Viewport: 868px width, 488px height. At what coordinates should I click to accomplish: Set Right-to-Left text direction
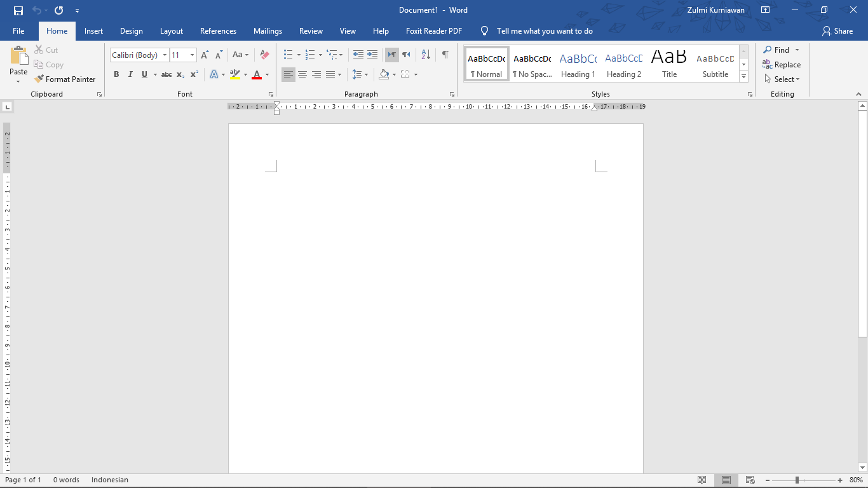(406, 55)
